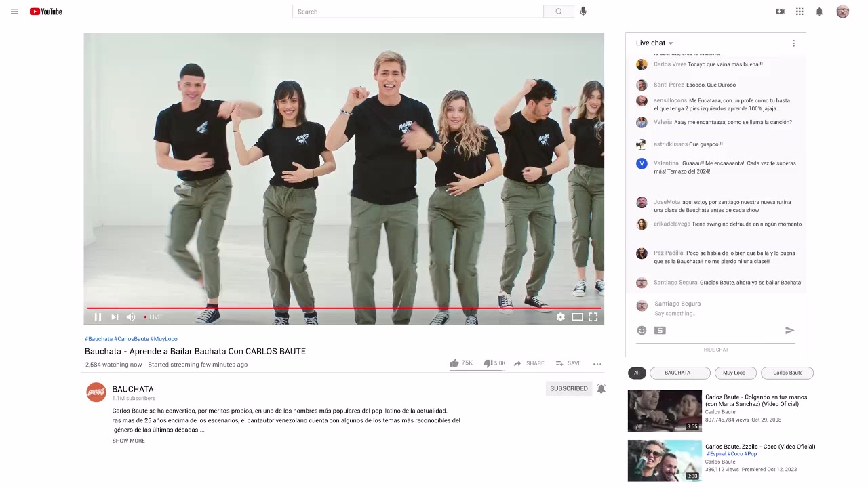Open the #CarlosBaute hashtag

click(x=132, y=339)
